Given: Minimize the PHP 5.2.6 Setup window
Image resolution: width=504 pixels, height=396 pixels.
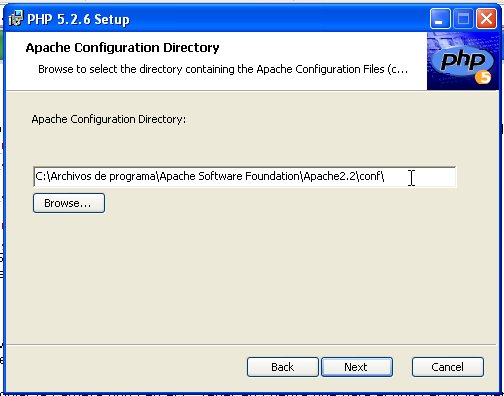Looking at the screenshot, I should coord(440,19).
